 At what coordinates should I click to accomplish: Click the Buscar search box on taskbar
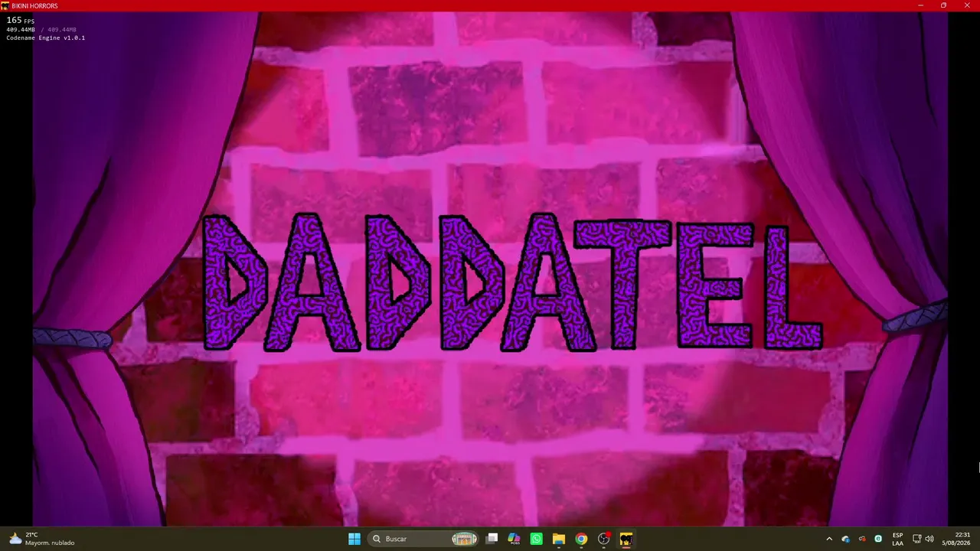coord(423,539)
